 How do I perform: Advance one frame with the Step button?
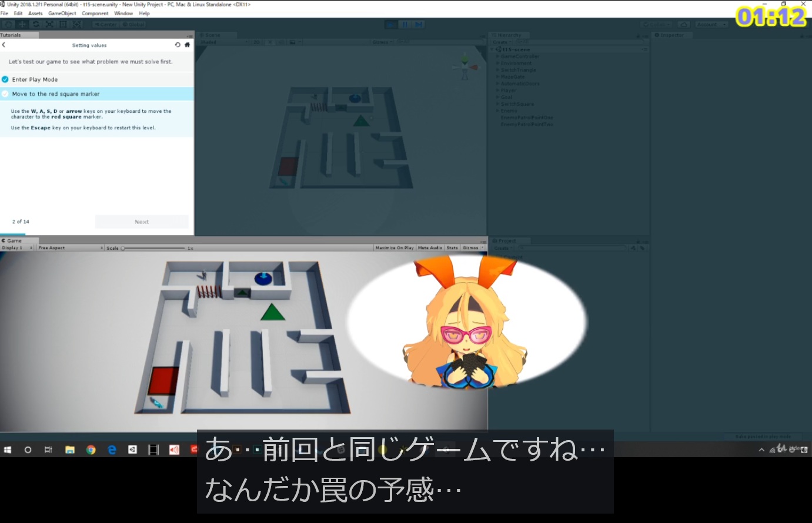pyautogui.click(x=418, y=25)
